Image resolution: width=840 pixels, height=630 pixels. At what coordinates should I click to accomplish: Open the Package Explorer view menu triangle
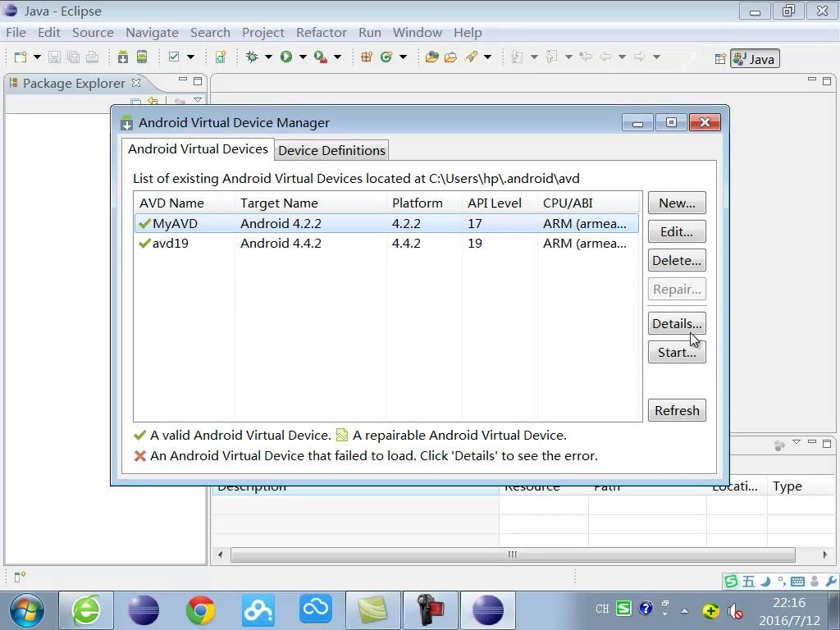(198, 100)
